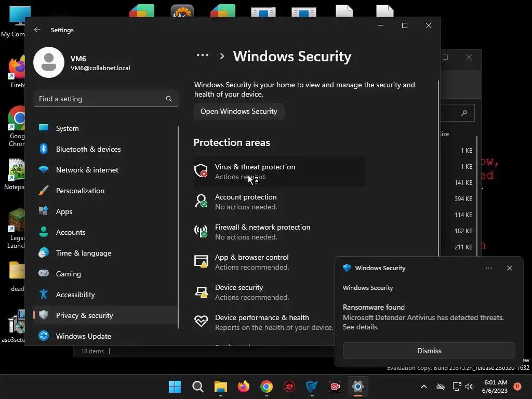The width and height of the screenshot is (532, 399).
Task: Click search icon in background Explorer window
Action: [464, 113]
